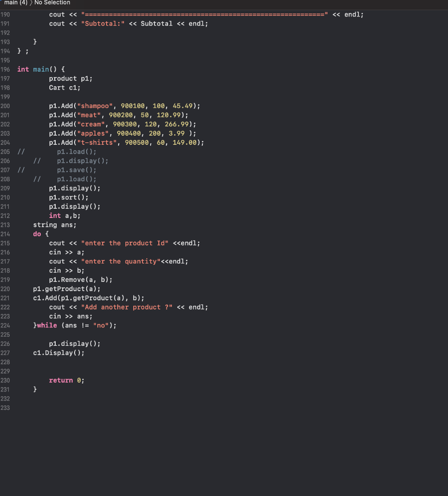Click line number 196 in the gutter
The image size is (448, 496).
point(5,69)
